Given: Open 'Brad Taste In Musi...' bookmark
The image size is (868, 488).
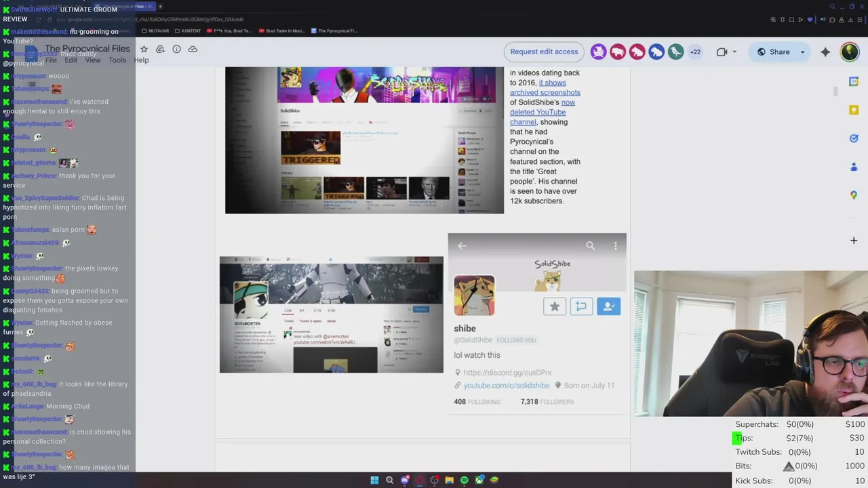Looking at the screenshot, I should pyautogui.click(x=282, y=30).
